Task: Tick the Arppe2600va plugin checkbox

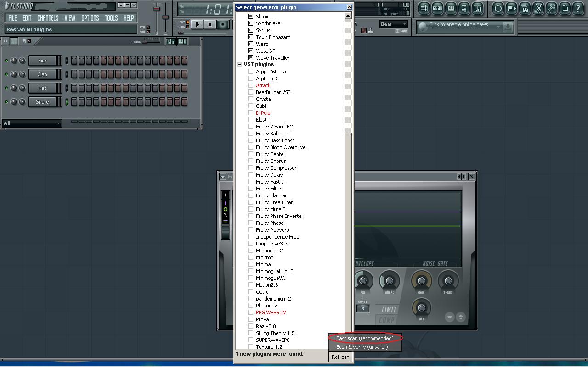Action: pyautogui.click(x=251, y=72)
